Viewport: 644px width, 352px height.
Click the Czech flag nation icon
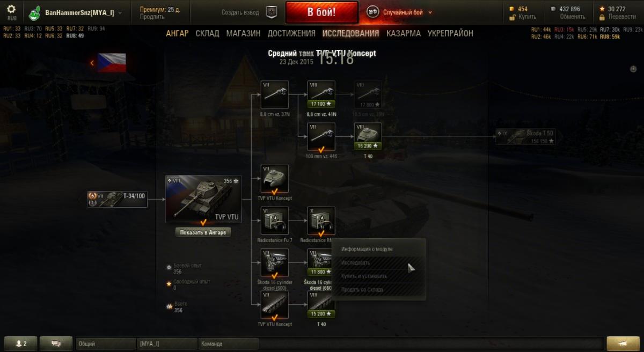[112, 63]
